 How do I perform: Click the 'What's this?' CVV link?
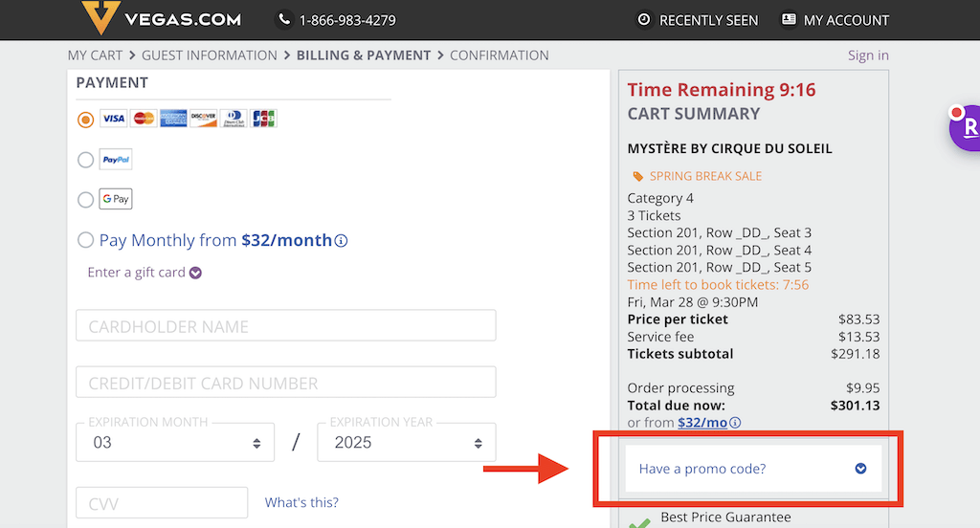click(x=301, y=502)
